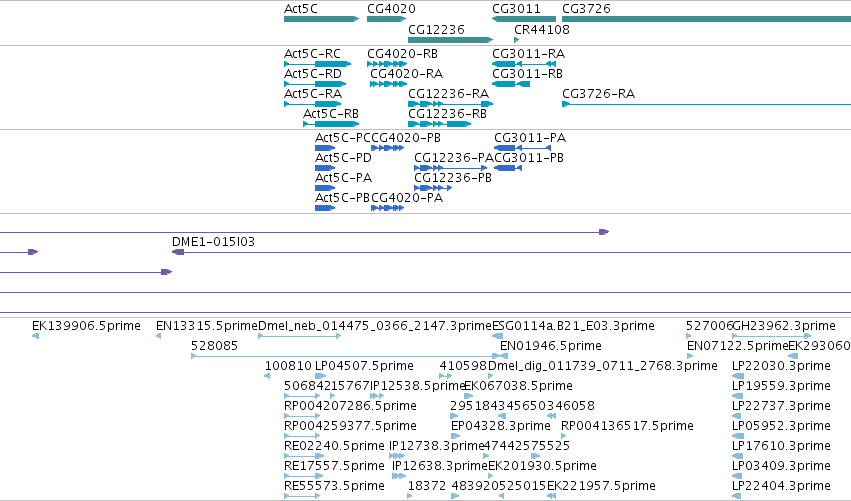851x501 pixels.
Task: Select the CG3011 gene feature
Action: (524, 19)
